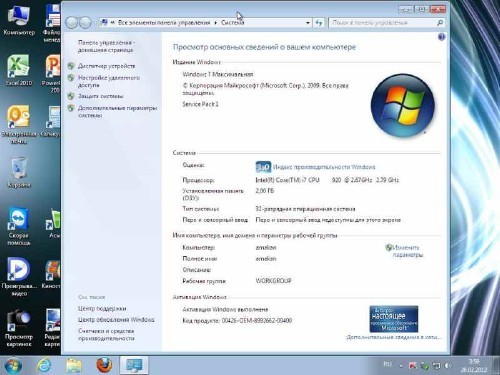This screenshot has width=500, height=375.
Task: Click the forward navigation arrow button
Action: (85, 23)
